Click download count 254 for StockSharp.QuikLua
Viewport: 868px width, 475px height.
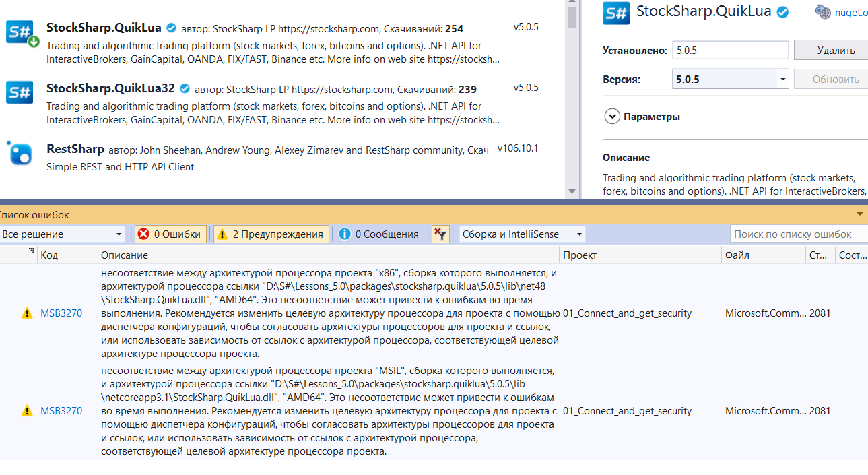(x=454, y=28)
